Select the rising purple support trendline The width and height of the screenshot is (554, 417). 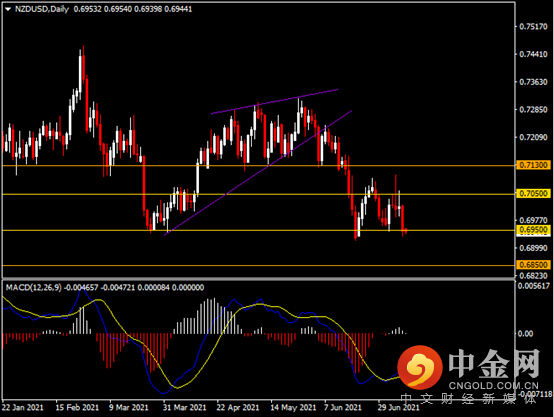click(x=258, y=173)
